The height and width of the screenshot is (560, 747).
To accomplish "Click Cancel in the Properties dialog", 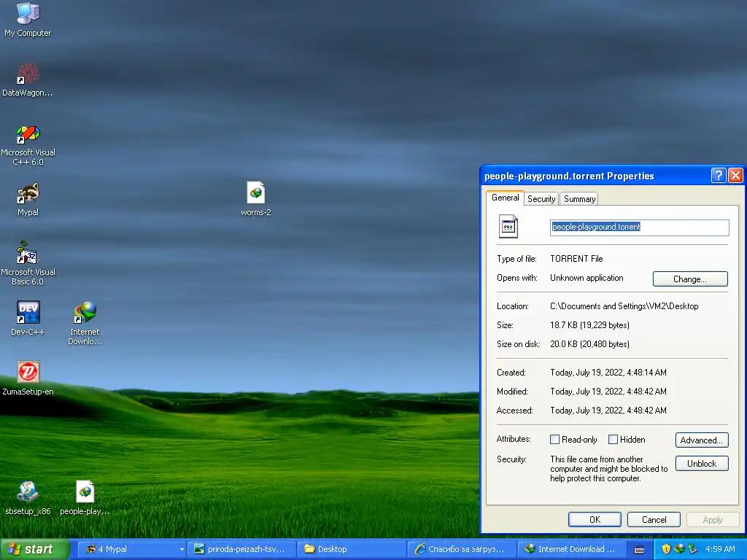I will point(654,519).
